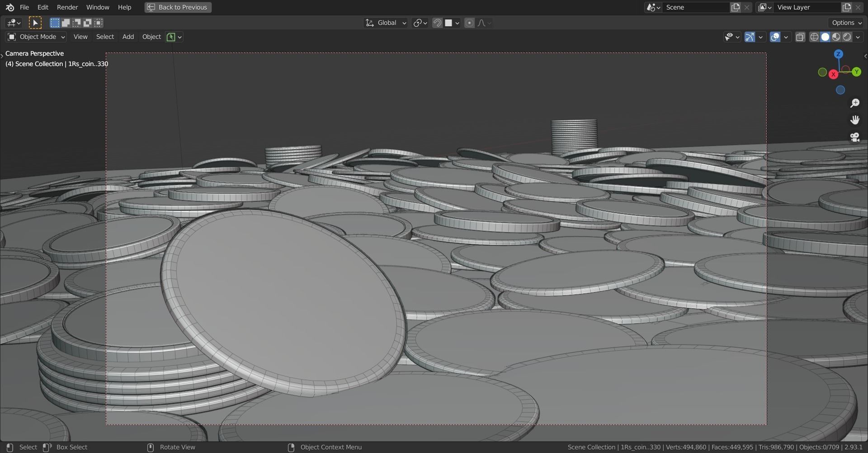Switch viewport to Wireframe shading mode

click(814, 37)
